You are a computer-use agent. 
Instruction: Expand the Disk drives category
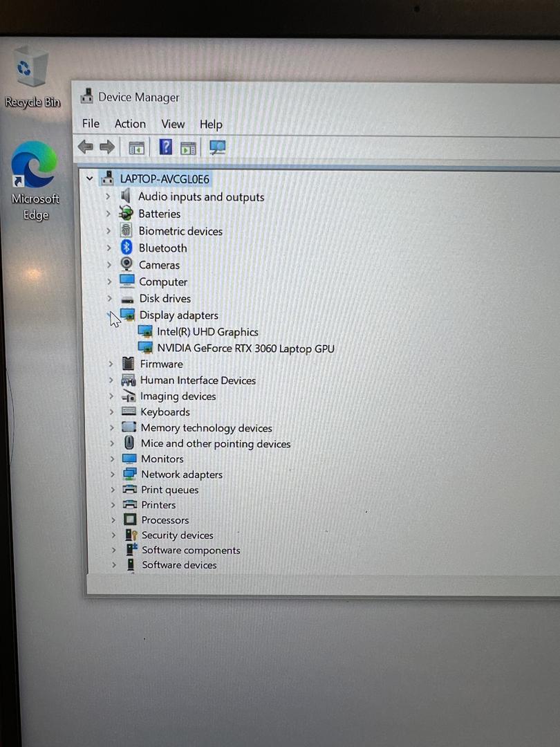[x=110, y=298]
